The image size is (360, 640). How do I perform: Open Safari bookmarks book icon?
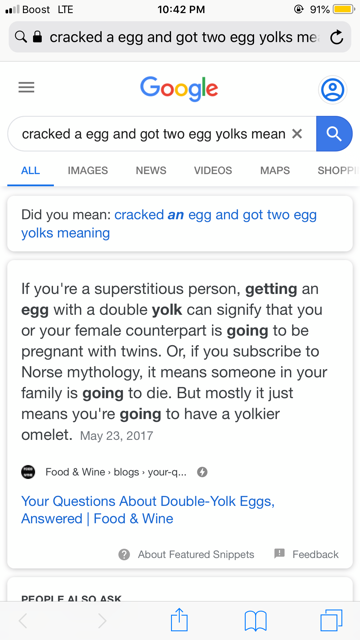click(x=256, y=621)
